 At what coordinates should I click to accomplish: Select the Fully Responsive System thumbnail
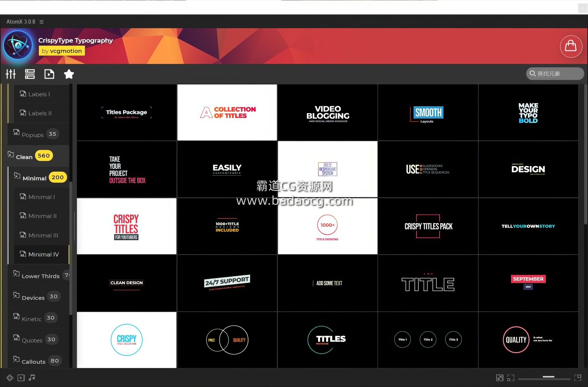(x=328, y=169)
